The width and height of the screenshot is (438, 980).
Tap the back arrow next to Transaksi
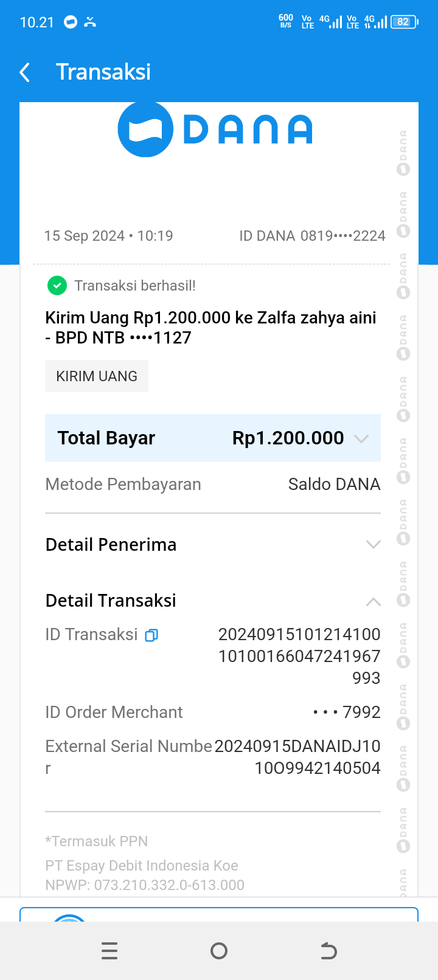pos(25,72)
